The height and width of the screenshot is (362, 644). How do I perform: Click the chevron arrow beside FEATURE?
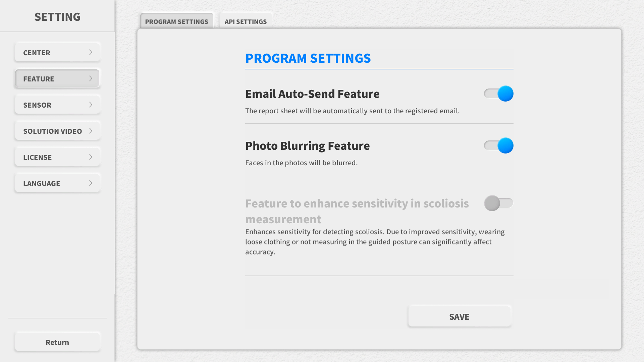91,78
